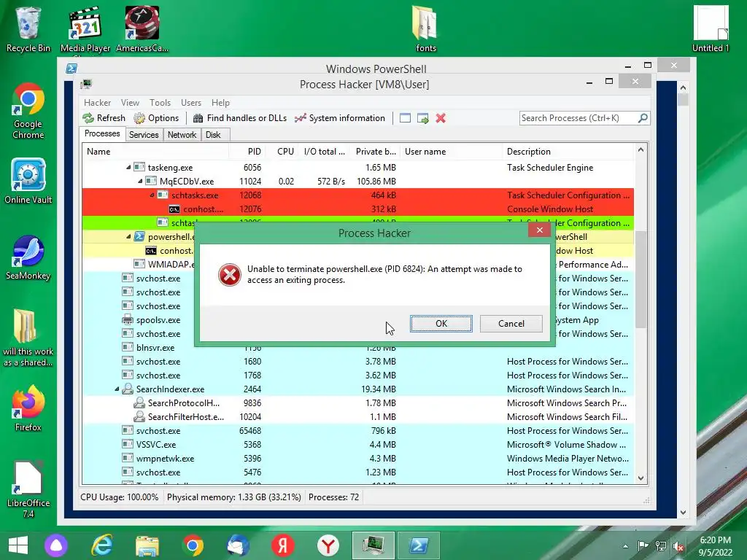Viewport: 747px width, 560px height.
Task: Select svchost.exe with PID 65468
Action: [357, 431]
